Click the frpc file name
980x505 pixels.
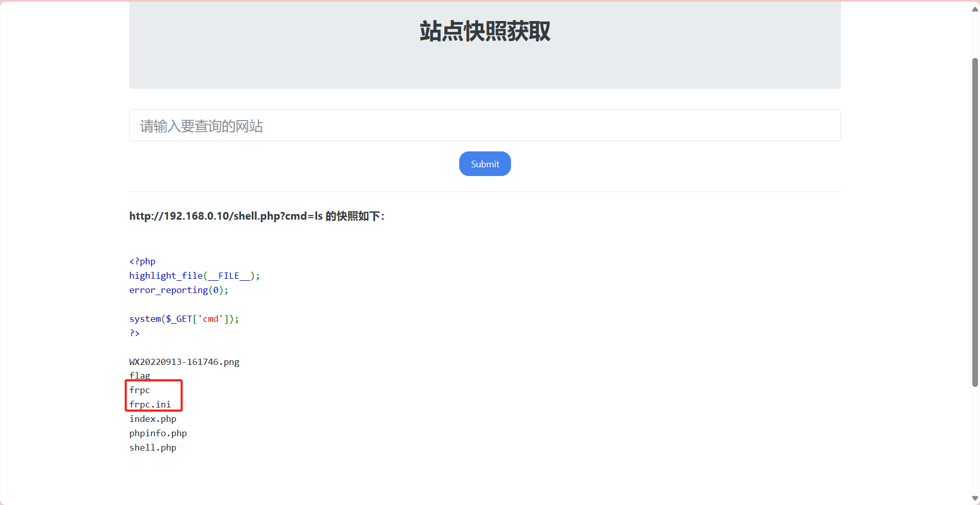pos(140,390)
